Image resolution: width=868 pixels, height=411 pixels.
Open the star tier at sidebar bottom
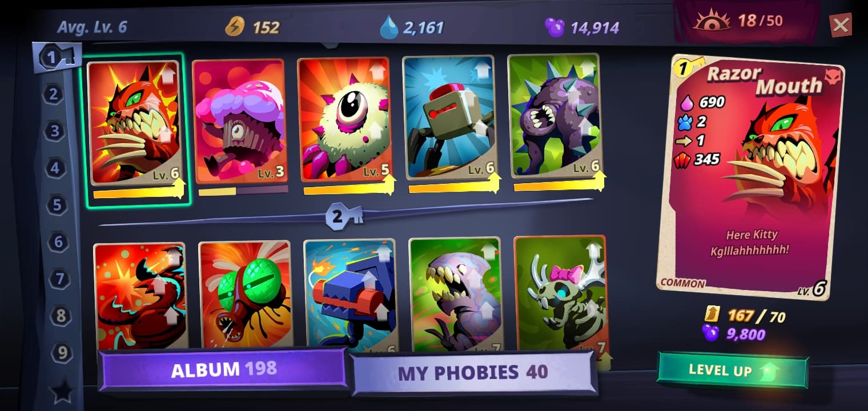click(61, 392)
